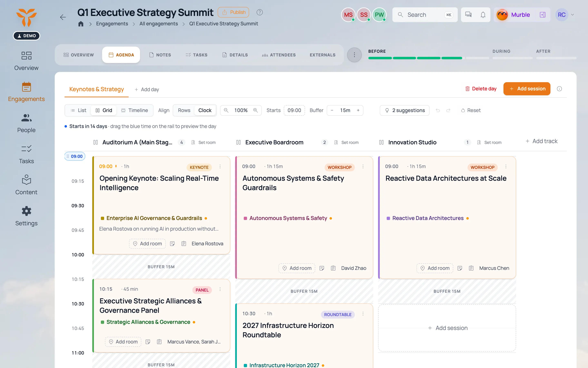Click the orange Add session button
Viewport: 588px width, 368px height.
527,89
